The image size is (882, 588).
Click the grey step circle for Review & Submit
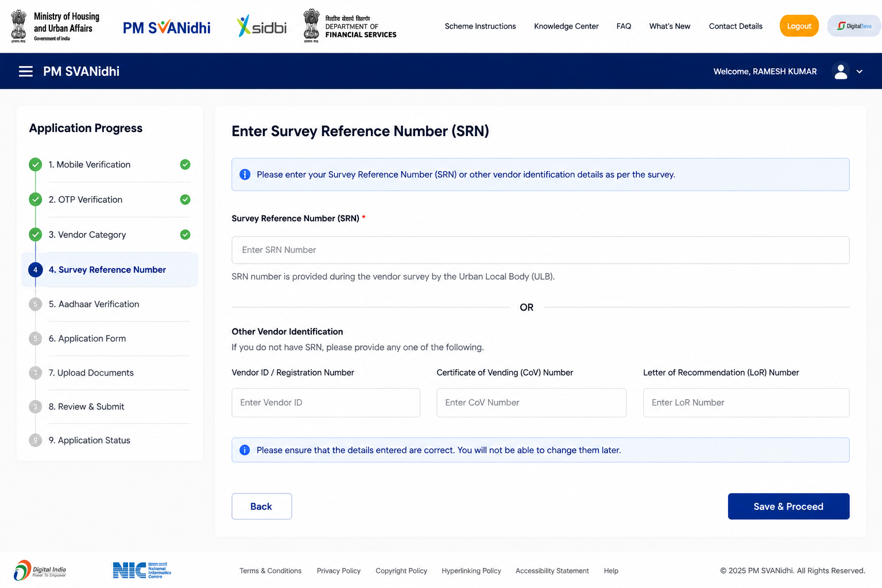click(x=36, y=407)
